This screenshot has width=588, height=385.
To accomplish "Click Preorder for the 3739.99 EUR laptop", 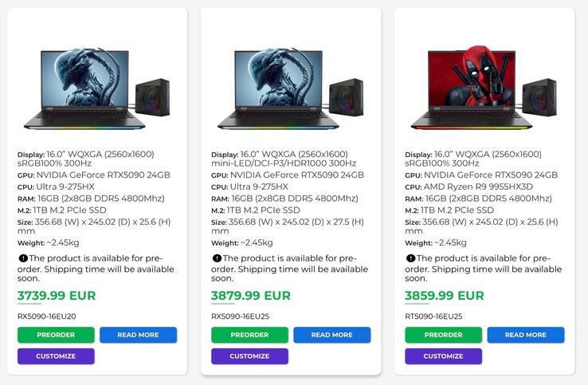I will 56,335.
